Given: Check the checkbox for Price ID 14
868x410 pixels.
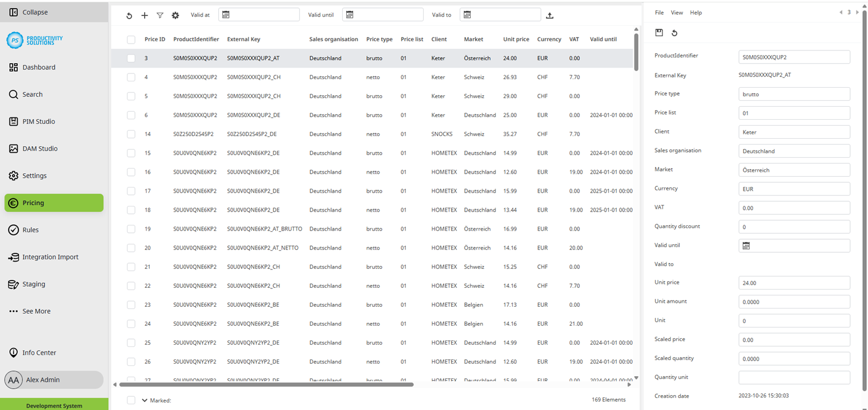Looking at the screenshot, I should [131, 134].
